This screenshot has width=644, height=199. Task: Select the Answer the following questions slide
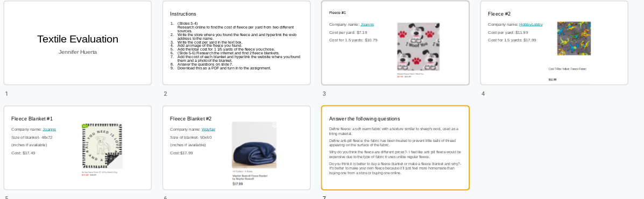pyautogui.click(x=395, y=148)
